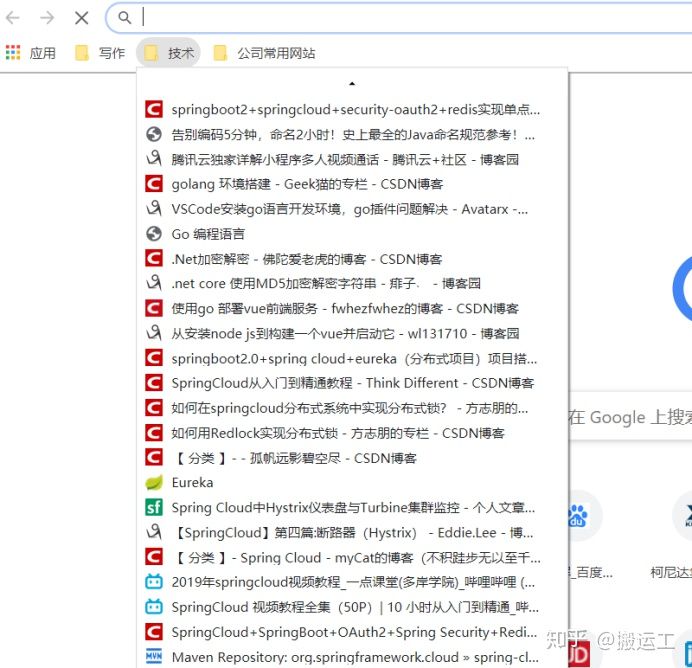Click CSDN icon beside 孤帆远影碧空尽 bookmark
Viewport: 692px width, 668px height.
pyautogui.click(x=154, y=458)
